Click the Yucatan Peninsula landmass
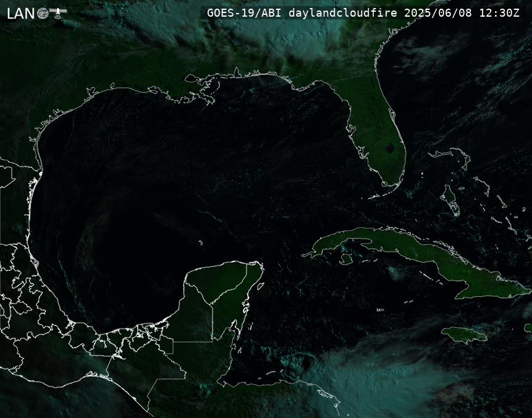The image size is (532, 418). [x=221, y=299]
